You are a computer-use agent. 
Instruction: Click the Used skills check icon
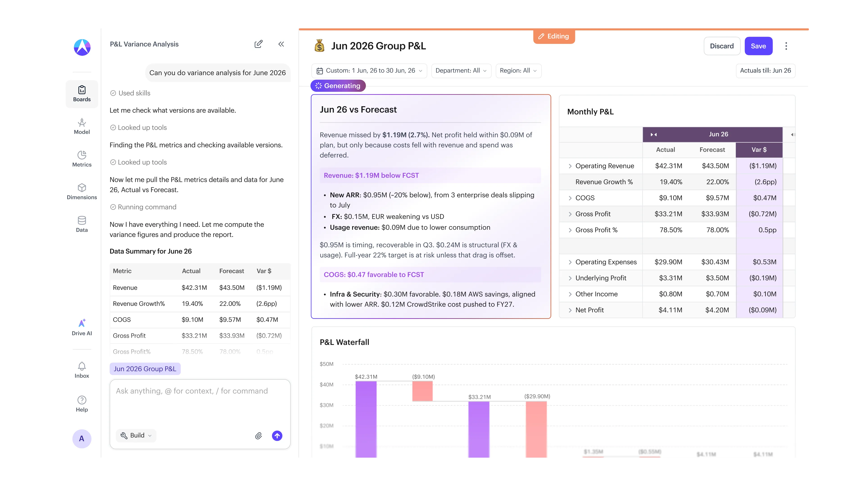pos(113,93)
